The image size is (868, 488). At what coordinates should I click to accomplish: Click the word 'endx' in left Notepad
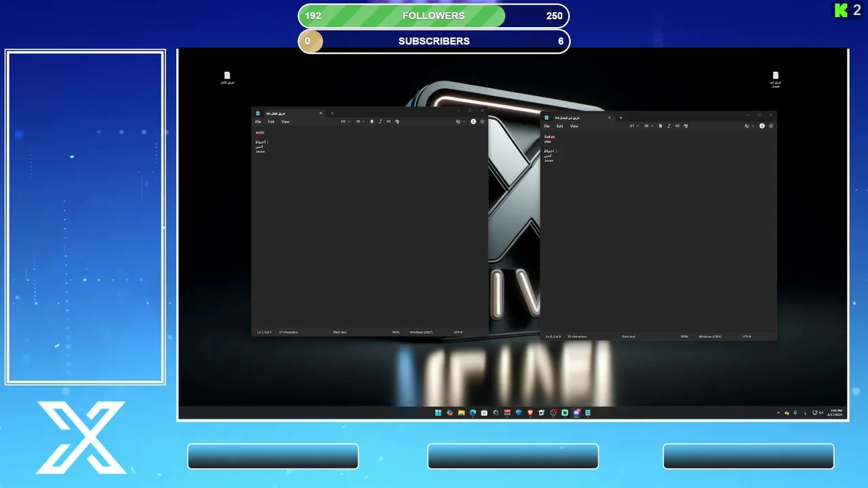260,132
